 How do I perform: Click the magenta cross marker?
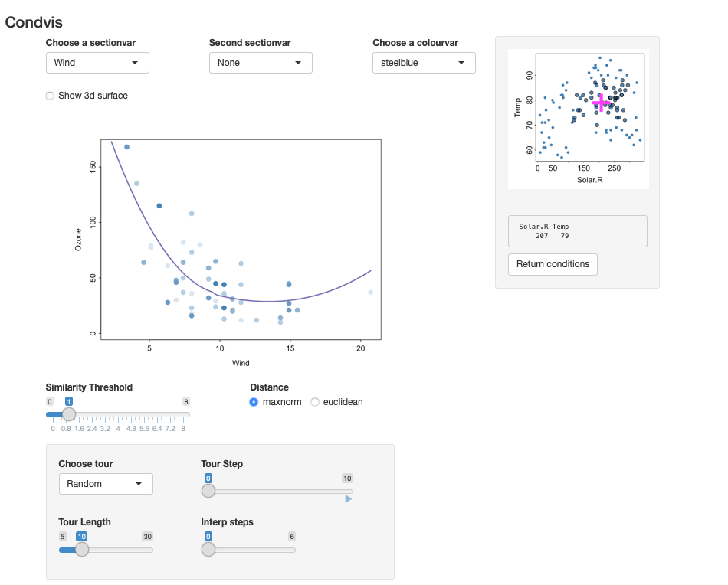(x=602, y=102)
